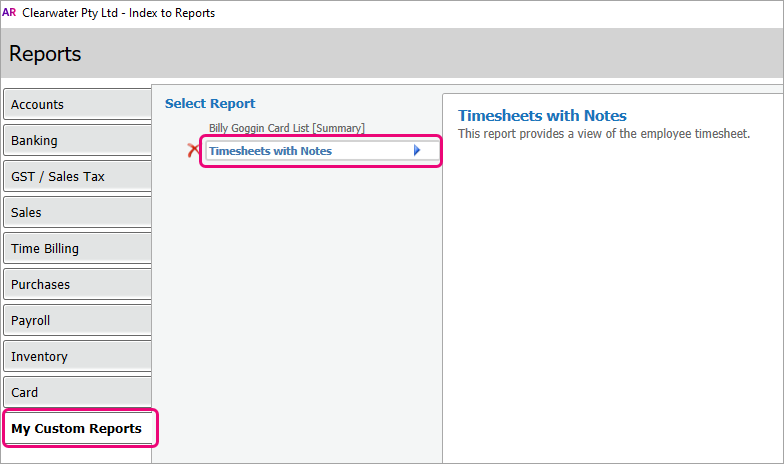
Task: Open the Accounts reports tab
Action: pyautogui.click(x=78, y=104)
